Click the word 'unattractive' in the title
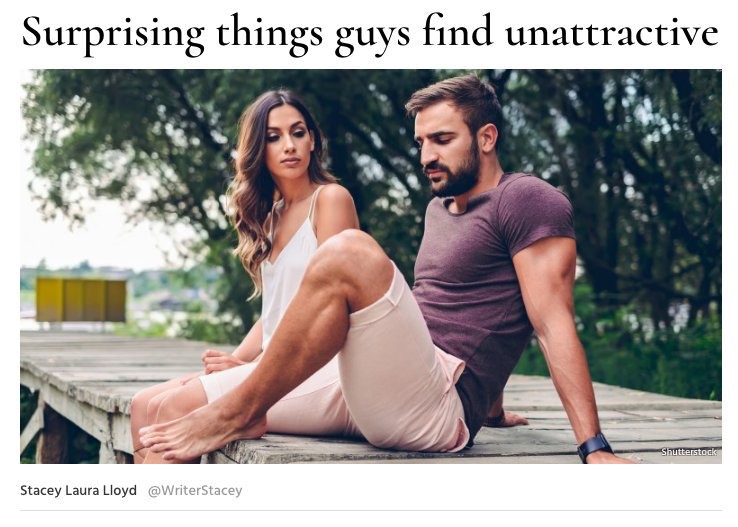The image size is (738, 527). point(612,32)
